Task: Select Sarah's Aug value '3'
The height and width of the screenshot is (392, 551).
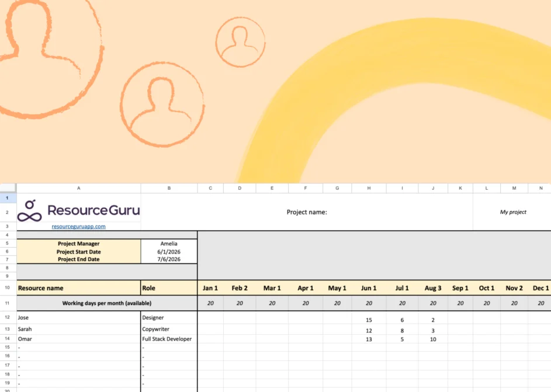Action: pyautogui.click(x=433, y=330)
